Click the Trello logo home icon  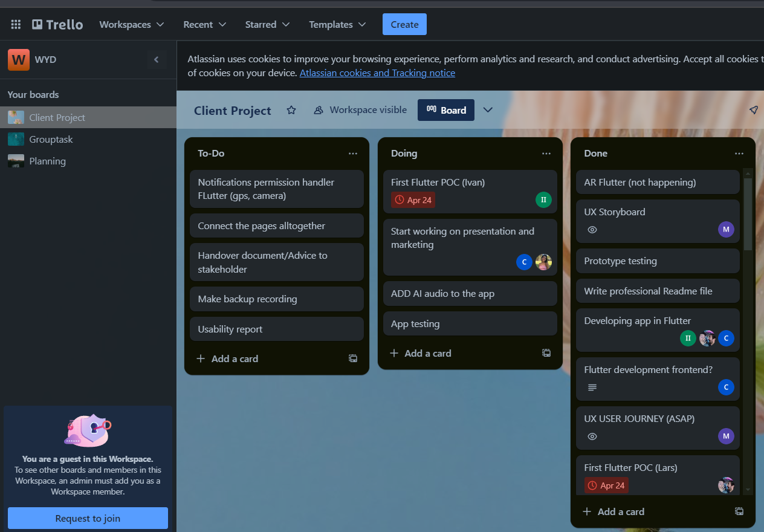[57, 25]
